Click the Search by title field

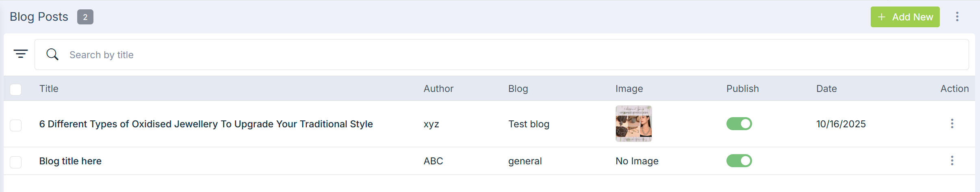pos(502,55)
